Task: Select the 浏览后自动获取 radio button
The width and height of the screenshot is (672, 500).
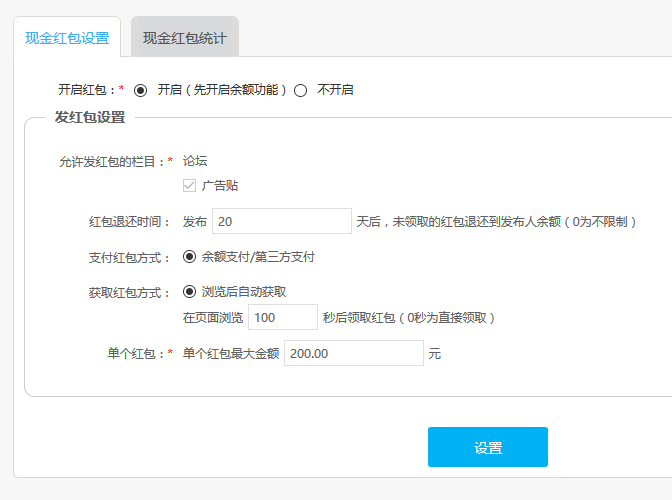Action: 190,292
